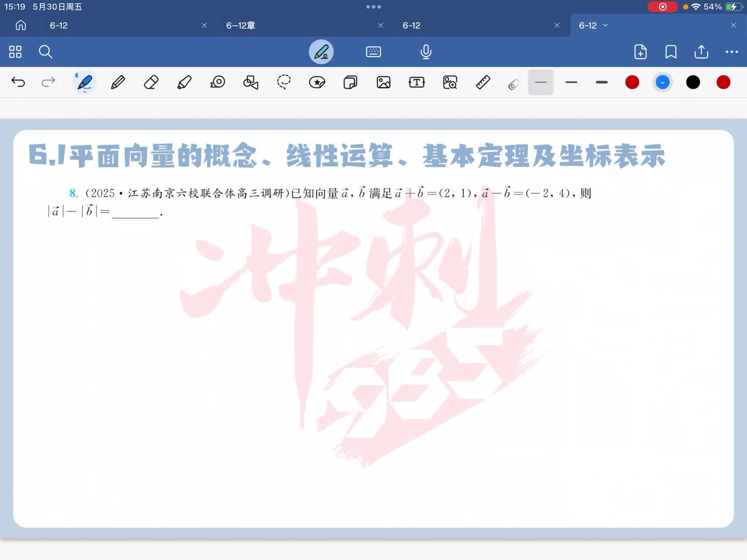Toggle microphone audio recording
This screenshot has width=747, height=560.
click(426, 52)
